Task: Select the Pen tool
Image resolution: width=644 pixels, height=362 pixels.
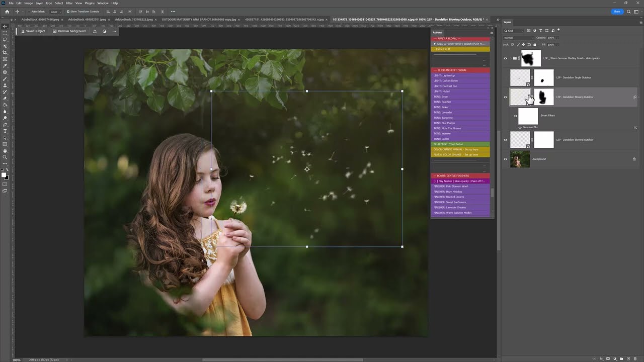Action: pos(5,125)
